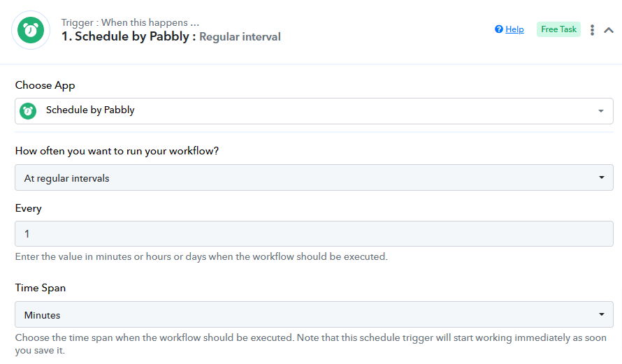This screenshot has height=364, width=622.
Task: Click the "1. Schedule by Pabbly" step title
Action: point(124,36)
